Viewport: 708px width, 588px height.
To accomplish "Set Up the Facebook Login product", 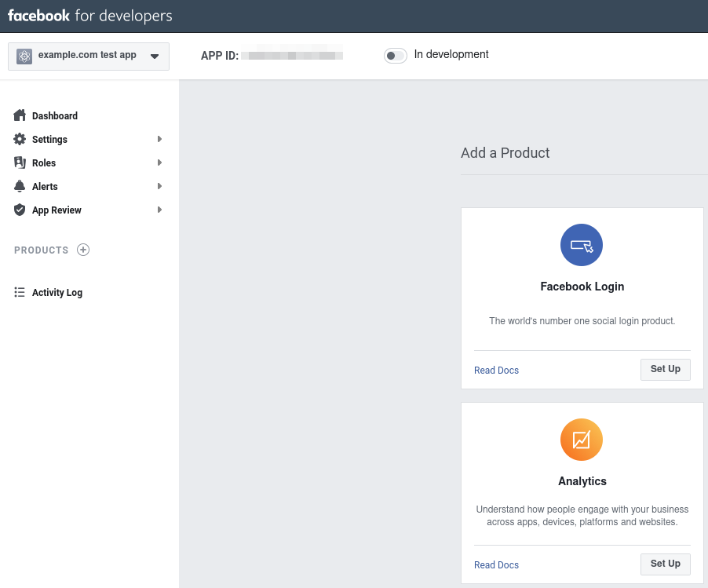I will [665, 370].
